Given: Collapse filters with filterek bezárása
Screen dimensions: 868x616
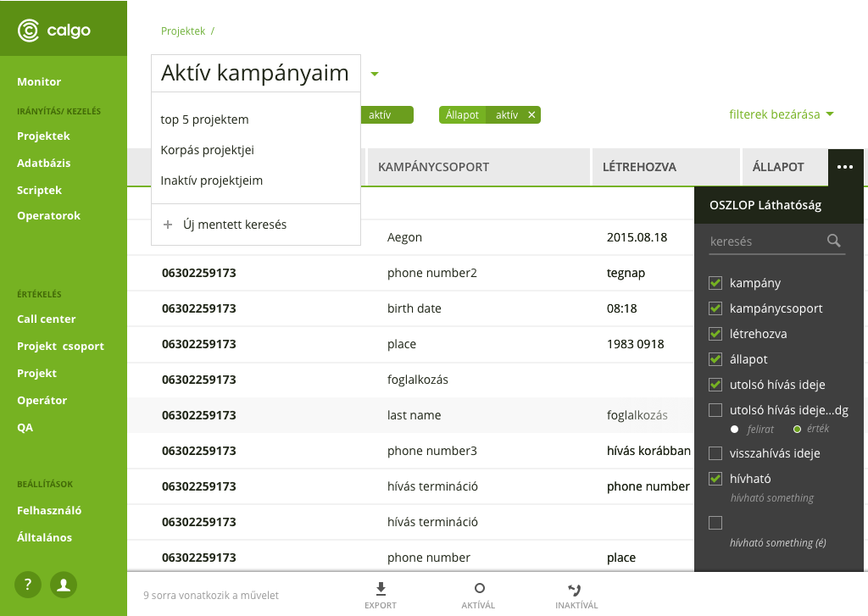Looking at the screenshot, I should (x=781, y=114).
